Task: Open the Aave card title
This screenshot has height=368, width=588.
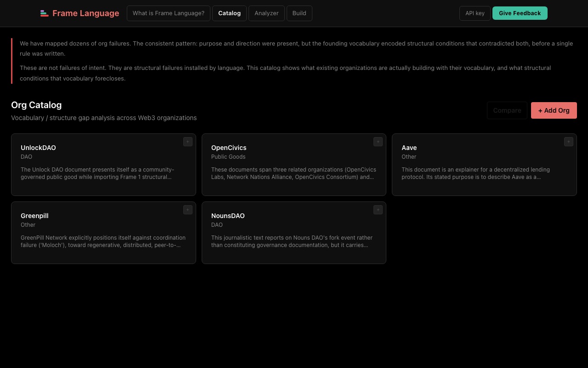Action: [409, 148]
